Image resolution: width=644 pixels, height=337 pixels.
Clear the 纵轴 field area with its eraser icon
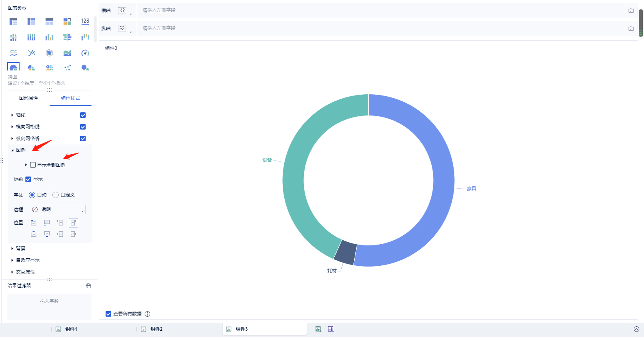pos(631,28)
